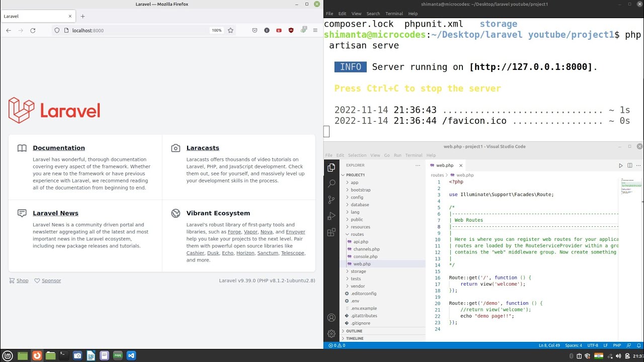Click the Save to Pocket icon
Viewport: 644px width, 362px height.
(255, 30)
